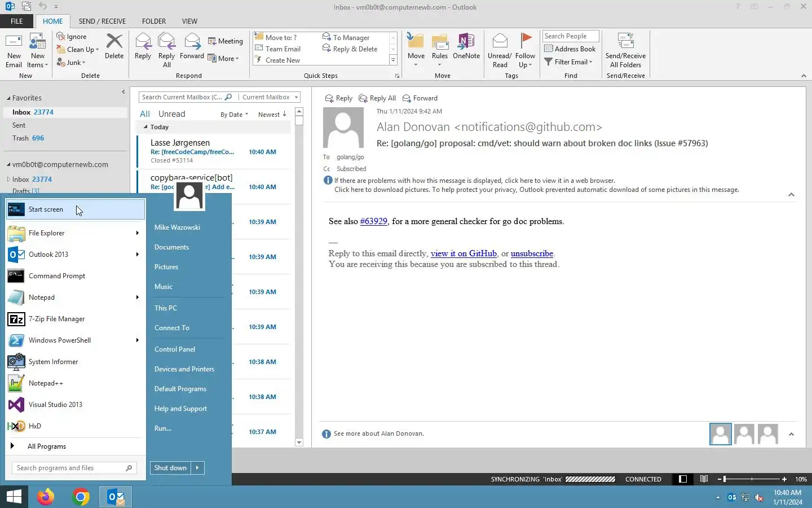The width and height of the screenshot is (812, 508).
Task: Click Reply All in reading pane
Action: pos(378,98)
